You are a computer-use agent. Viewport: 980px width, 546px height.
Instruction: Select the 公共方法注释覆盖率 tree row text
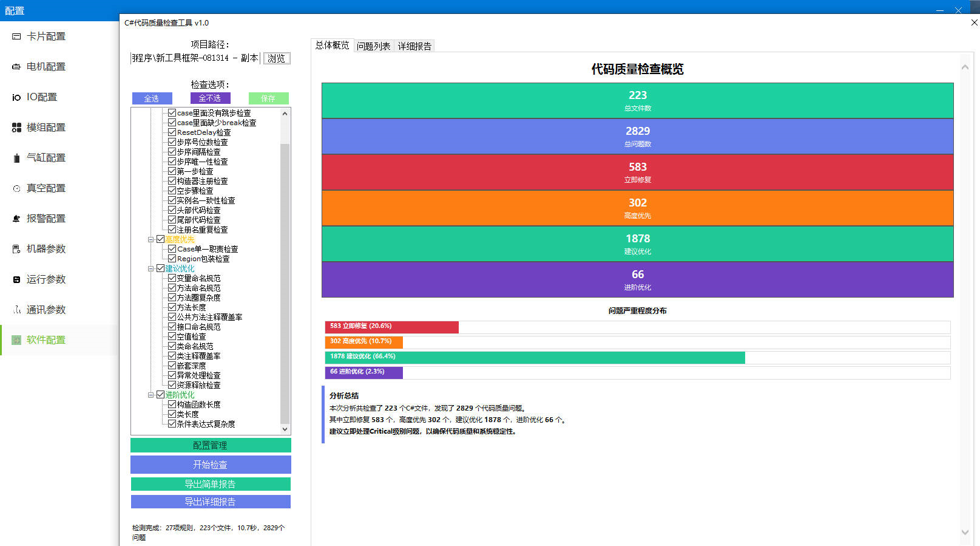(209, 317)
